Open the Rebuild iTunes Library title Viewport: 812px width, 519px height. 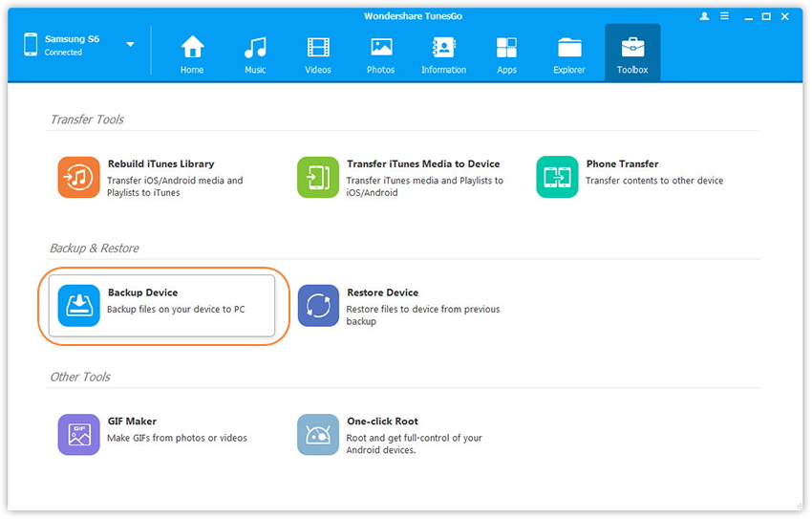(161, 163)
